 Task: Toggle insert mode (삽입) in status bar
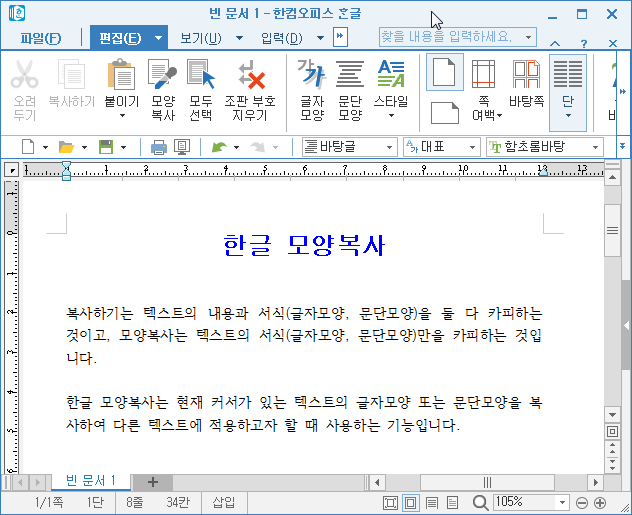coord(223,503)
